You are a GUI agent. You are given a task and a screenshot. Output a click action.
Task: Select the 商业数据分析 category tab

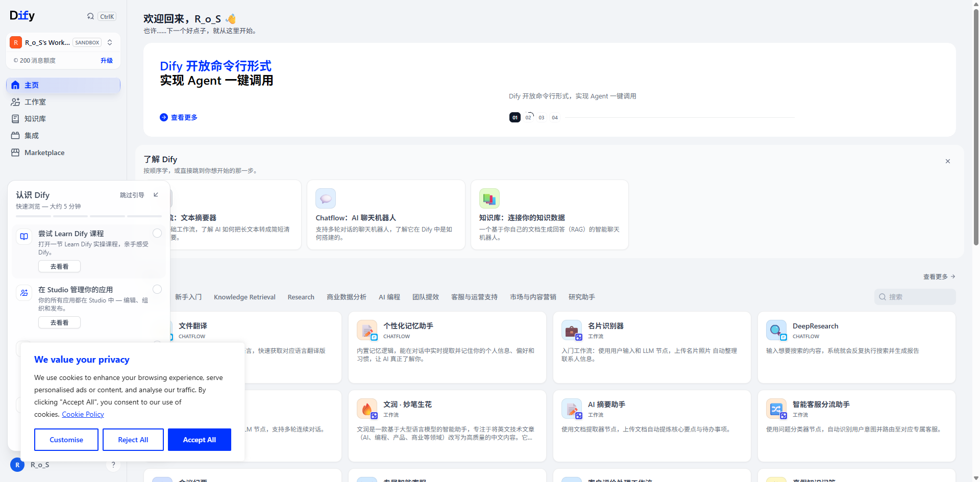coord(347,297)
